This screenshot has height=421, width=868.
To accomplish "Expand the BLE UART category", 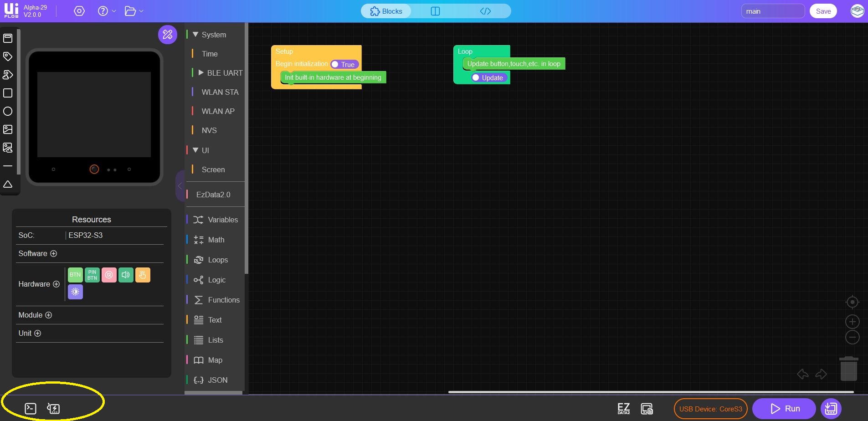I will (x=201, y=73).
